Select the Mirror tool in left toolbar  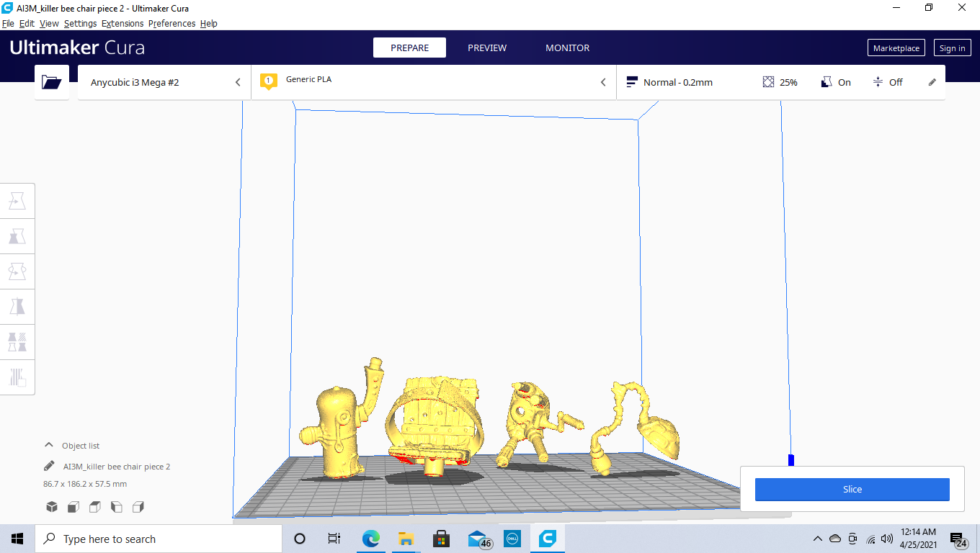[17, 307]
